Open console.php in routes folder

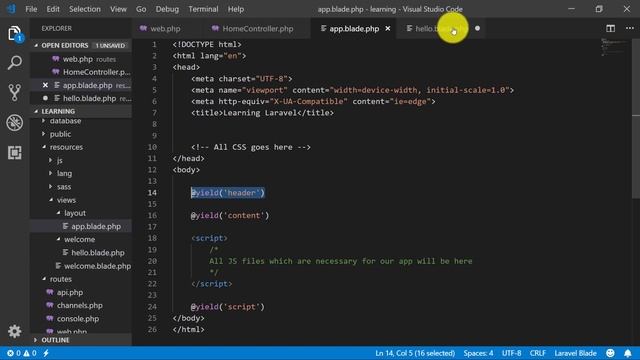click(x=78, y=319)
